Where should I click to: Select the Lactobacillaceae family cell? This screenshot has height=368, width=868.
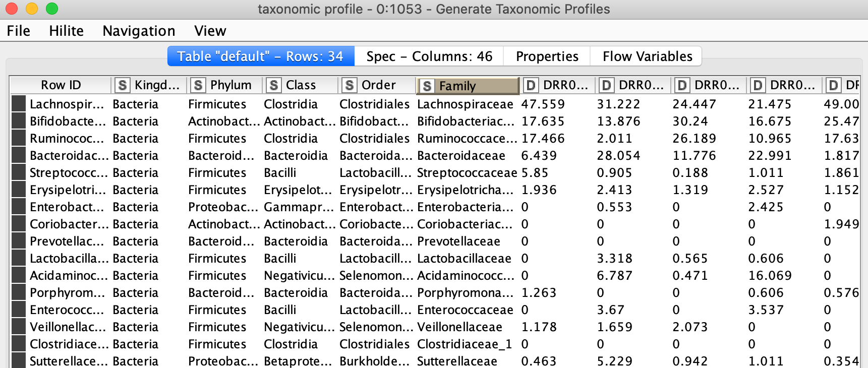468,258
